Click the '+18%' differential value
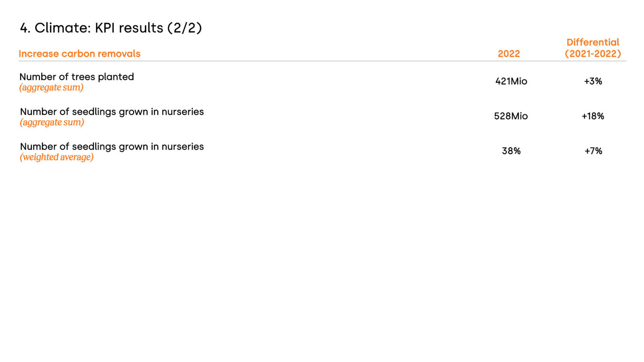 pyautogui.click(x=593, y=116)
